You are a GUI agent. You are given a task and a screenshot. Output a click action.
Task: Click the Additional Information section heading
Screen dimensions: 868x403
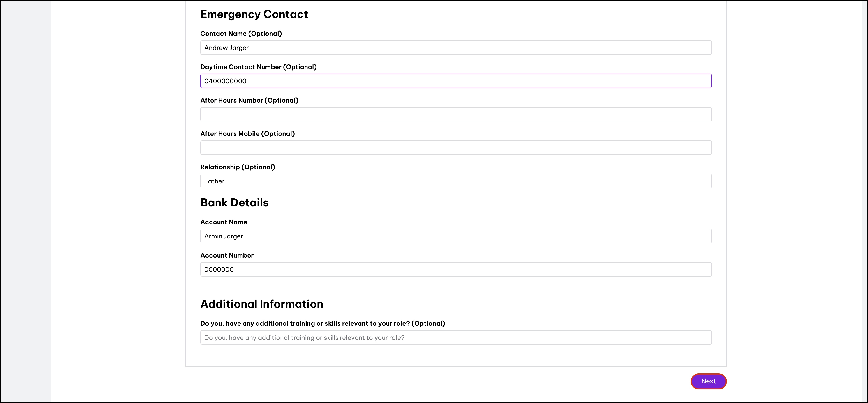tap(261, 304)
